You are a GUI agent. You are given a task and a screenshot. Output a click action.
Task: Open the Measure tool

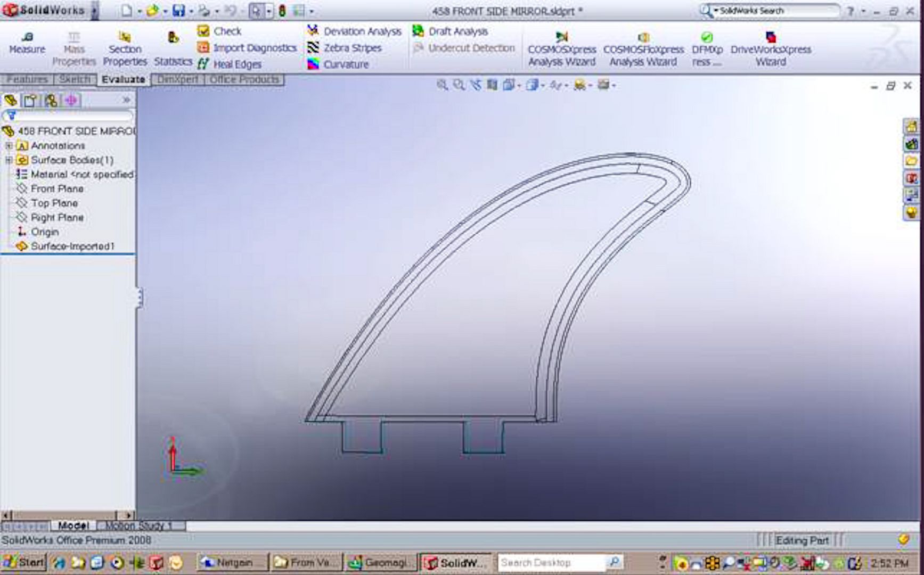tap(27, 43)
